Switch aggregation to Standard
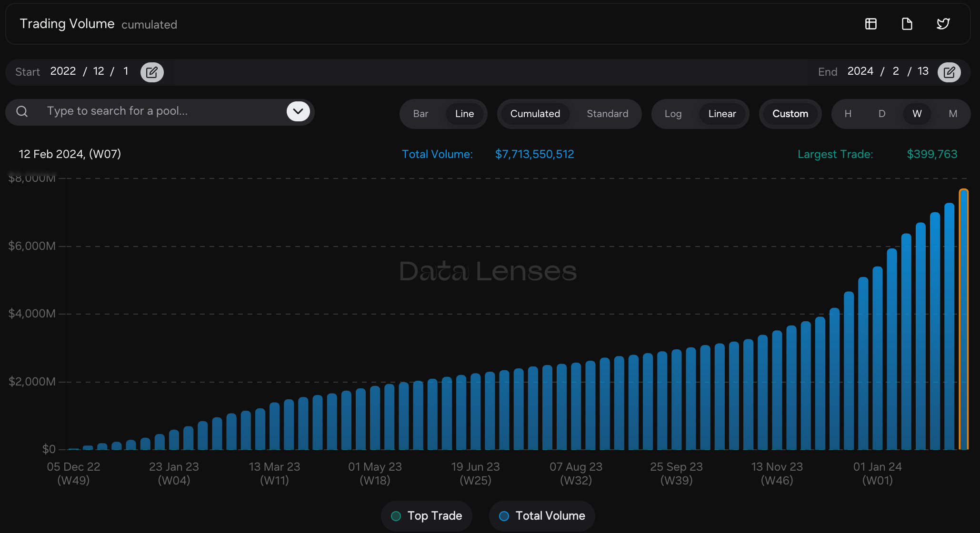980x533 pixels. point(607,114)
